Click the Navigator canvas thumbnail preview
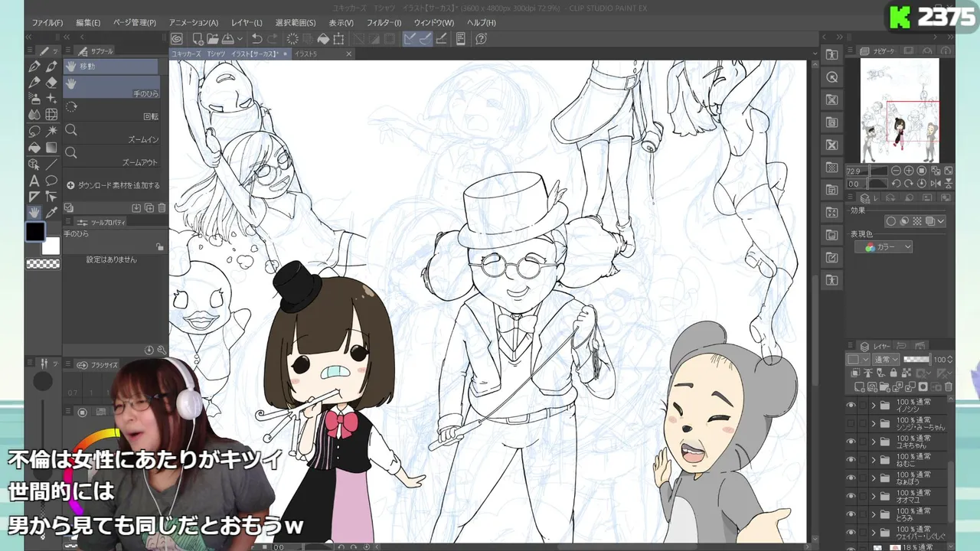Screen dimensions: 980x551 click(900, 111)
